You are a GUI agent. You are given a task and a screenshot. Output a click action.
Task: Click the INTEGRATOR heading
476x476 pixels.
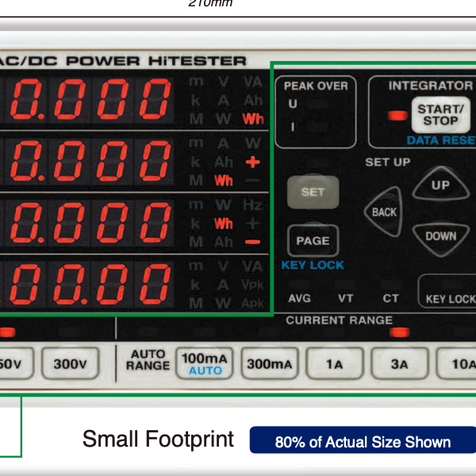coord(431,86)
